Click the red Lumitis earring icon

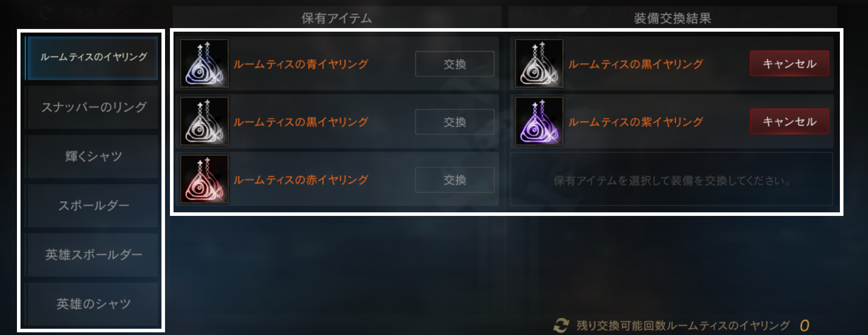[x=204, y=179]
